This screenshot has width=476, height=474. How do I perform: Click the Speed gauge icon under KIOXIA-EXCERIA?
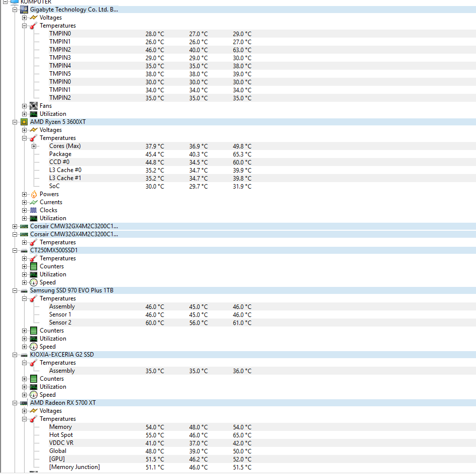(34, 395)
